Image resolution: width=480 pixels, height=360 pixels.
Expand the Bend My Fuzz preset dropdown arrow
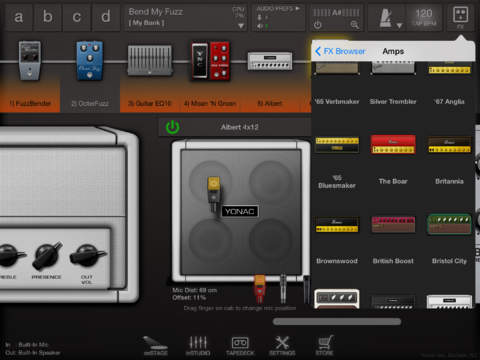[241, 26]
